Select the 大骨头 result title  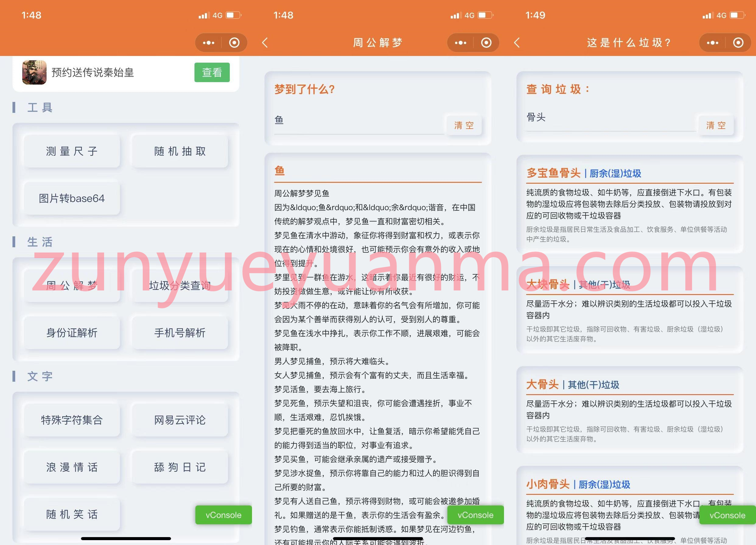tap(542, 384)
